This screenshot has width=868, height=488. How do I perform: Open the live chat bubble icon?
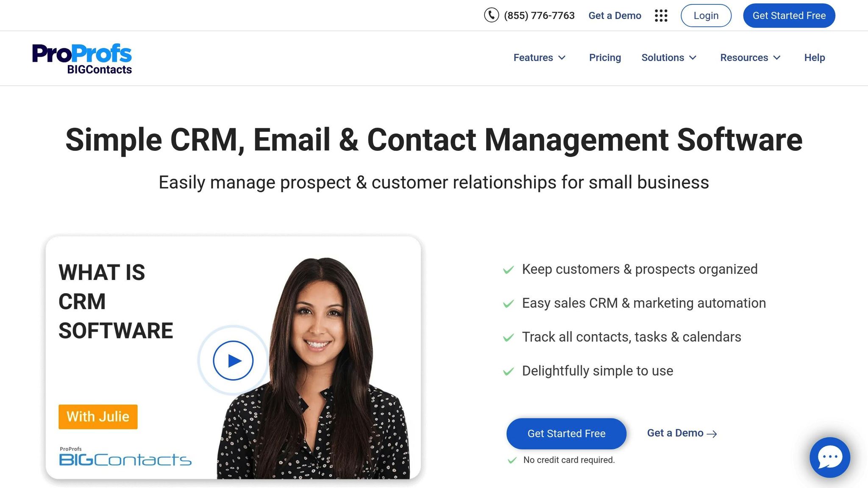click(829, 457)
